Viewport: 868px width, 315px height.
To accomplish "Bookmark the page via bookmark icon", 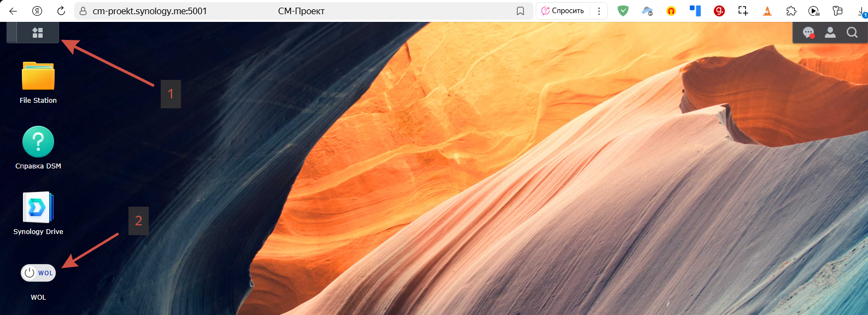I will point(520,11).
